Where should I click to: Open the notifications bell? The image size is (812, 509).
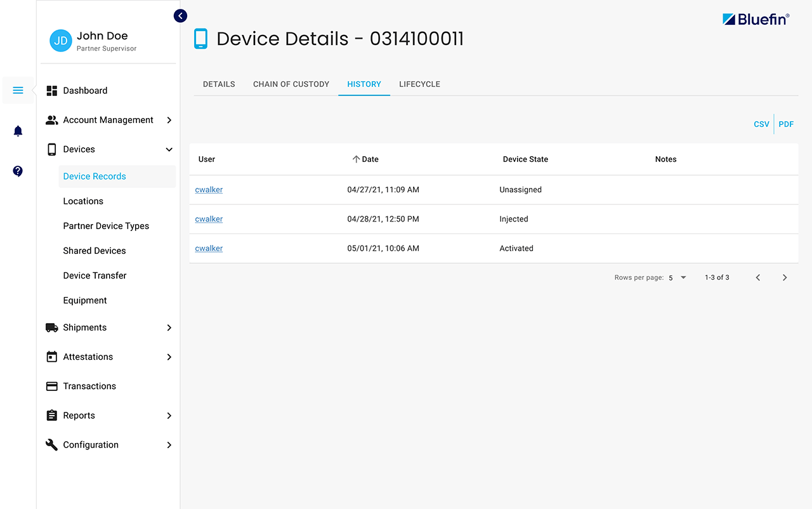tap(18, 131)
